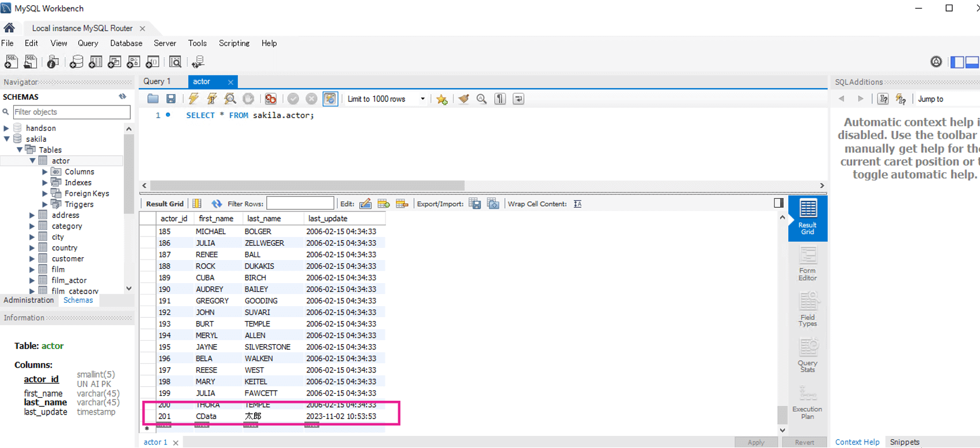Toggle the bottom output panel visibility

click(x=973, y=62)
